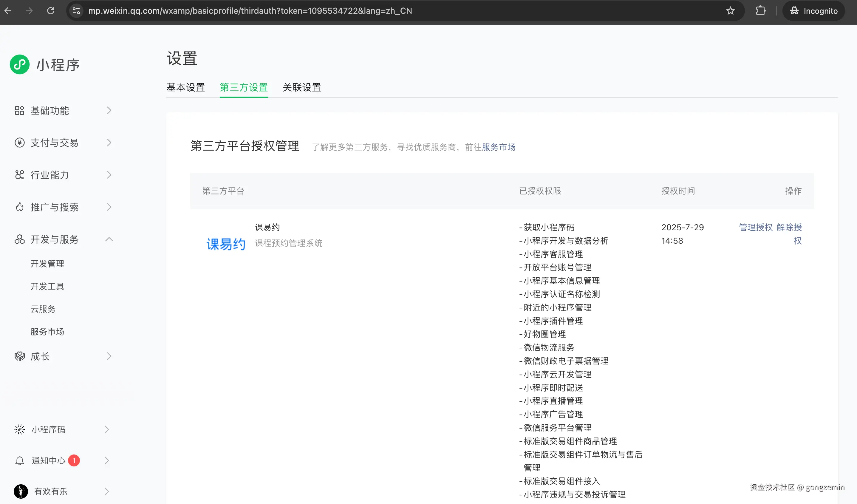Expand the 行业能力 chevron
The image size is (857, 504).
(109, 175)
